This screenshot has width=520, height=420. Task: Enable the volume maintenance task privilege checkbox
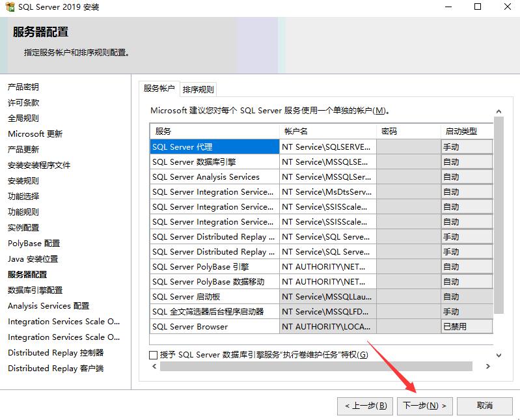click(153, 355)
